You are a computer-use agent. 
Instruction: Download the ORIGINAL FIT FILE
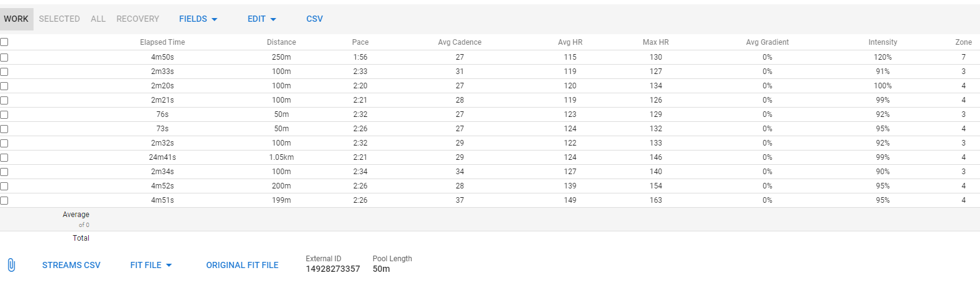[242, 265]
